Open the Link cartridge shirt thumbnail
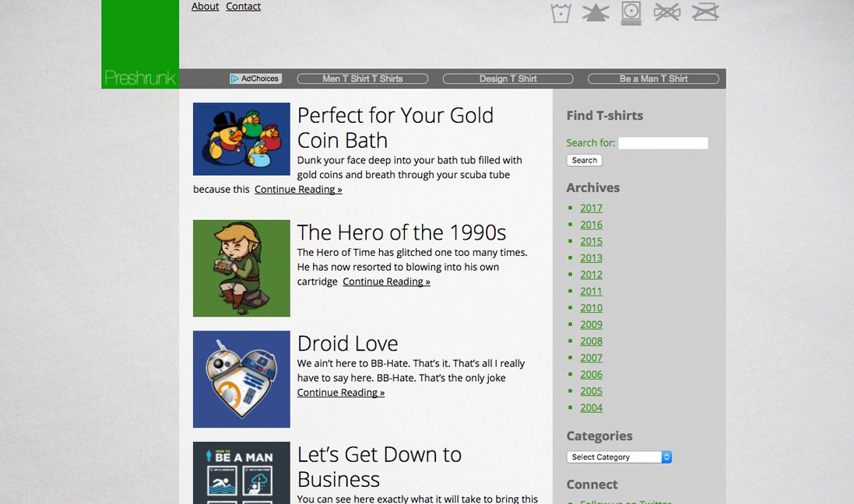This screenshot has width=854, height=504. tap(241, 268)
